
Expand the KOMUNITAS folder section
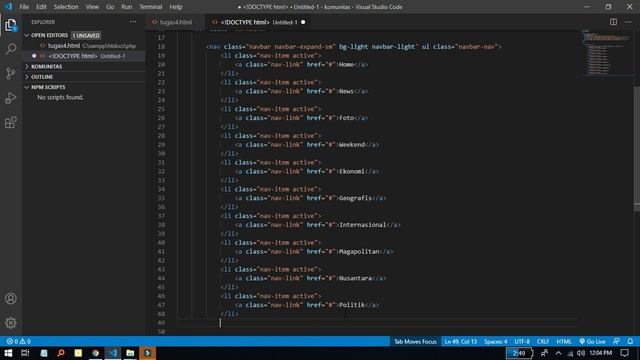tap(84, 67)
